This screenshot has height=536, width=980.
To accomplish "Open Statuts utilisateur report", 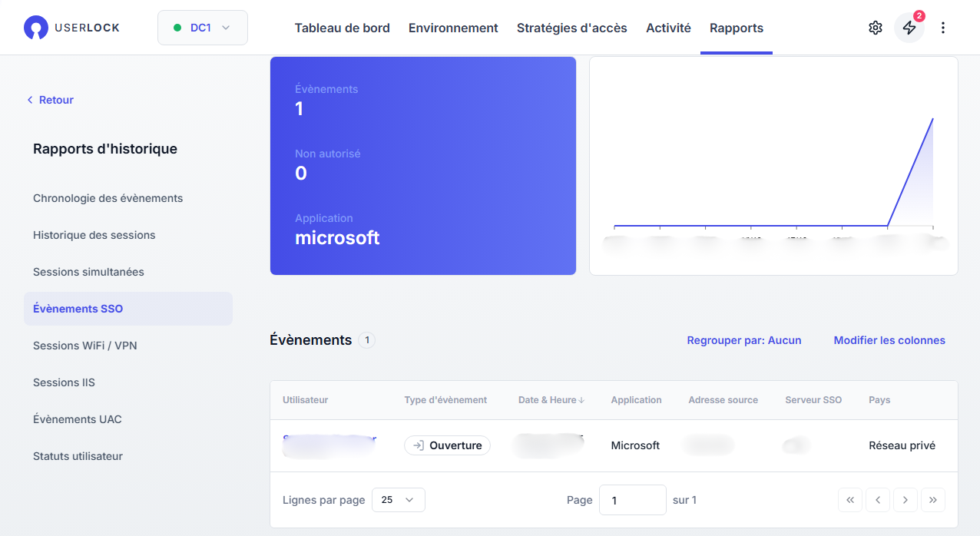I will click(78, 456).
